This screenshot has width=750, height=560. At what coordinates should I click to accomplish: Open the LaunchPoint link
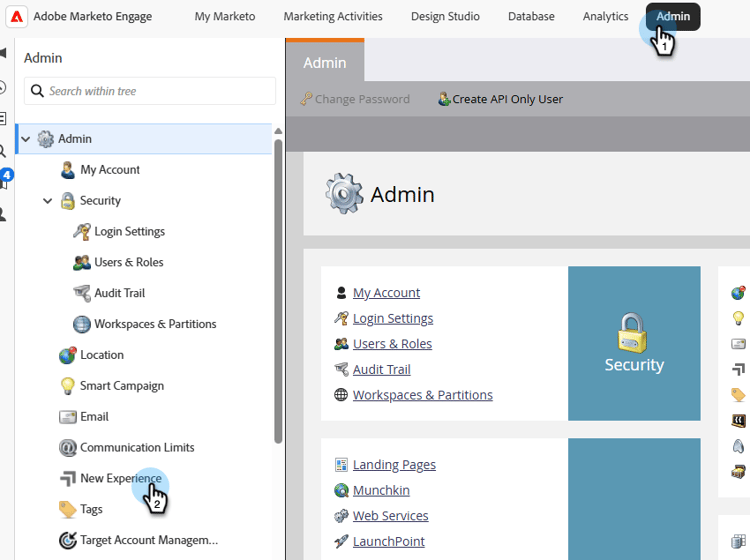(389, 542)
